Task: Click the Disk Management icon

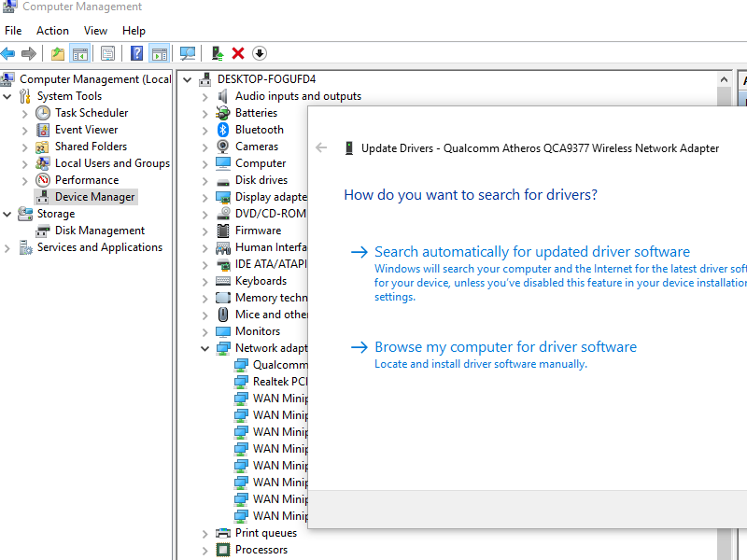Action: 43,231
